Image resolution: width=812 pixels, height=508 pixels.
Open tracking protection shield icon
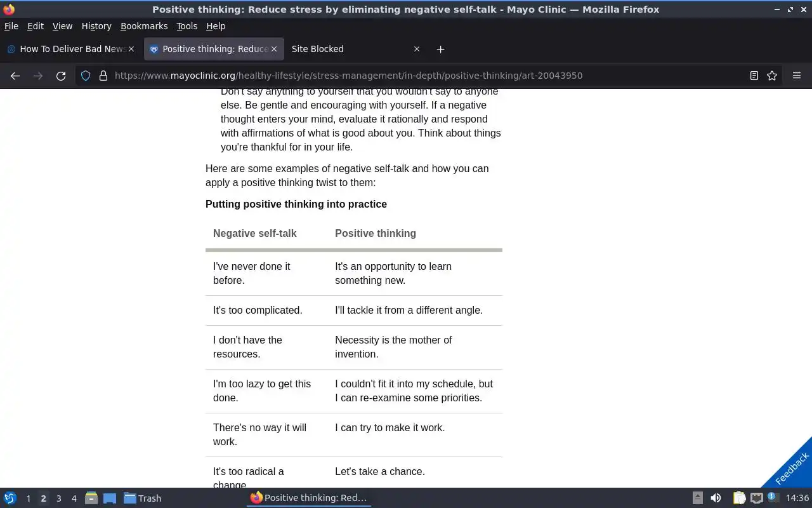point(86,76)
